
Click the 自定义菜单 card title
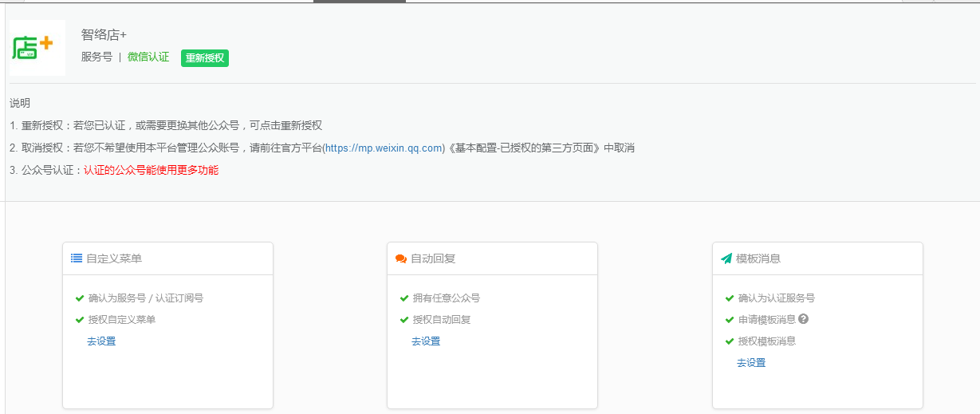click(114, 258)
